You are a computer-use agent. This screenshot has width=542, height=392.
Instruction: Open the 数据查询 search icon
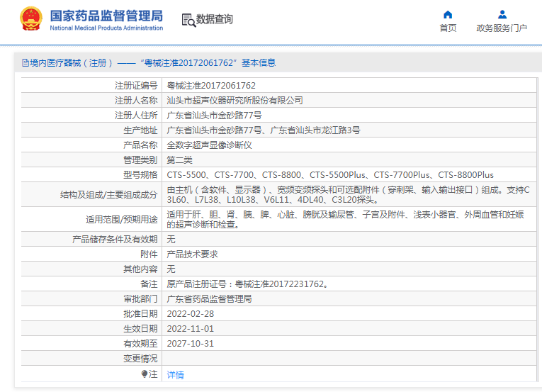[188, 20]
